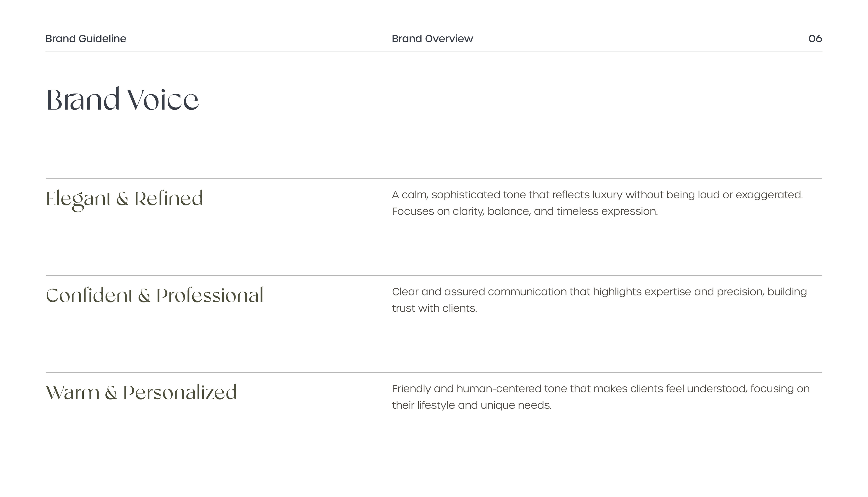Click the line starting "A calm, sophisticated tone"
Image resolution: width=868 pixels, height=497 pixels.
point(597,195)
